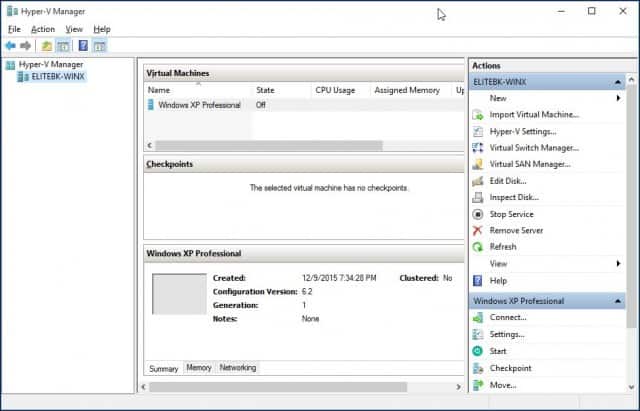
Task: Toggle the Show/Hide Action Pane toolbar icon
Action: (x=99, y=46)
